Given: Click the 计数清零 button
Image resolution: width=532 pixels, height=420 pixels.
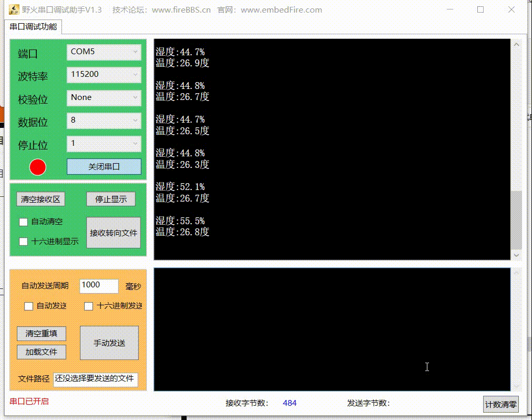Looking at the screenshot, I should pos(501,404).
